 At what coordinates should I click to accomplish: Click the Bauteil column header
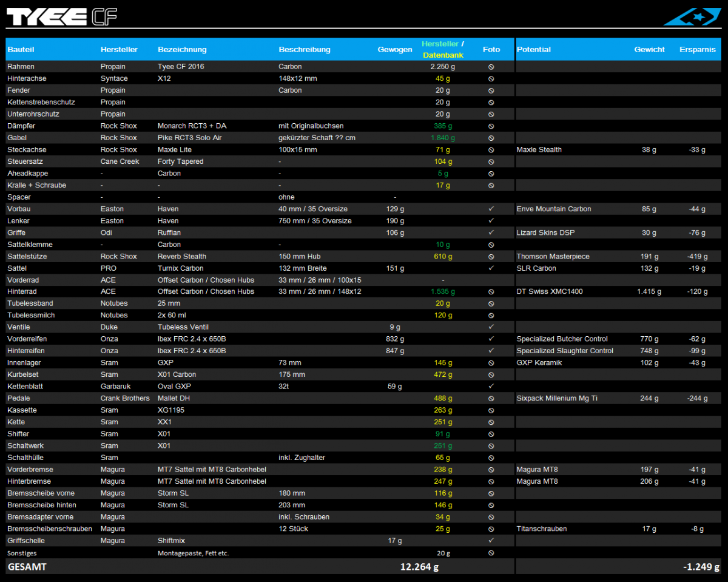(21, 50)
